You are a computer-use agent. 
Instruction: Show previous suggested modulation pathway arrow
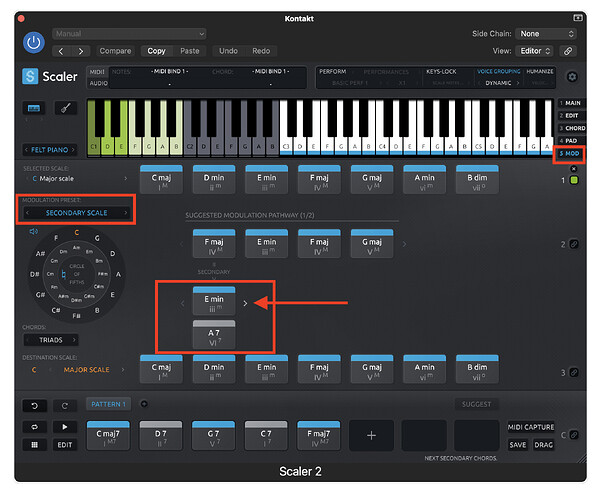182,244
